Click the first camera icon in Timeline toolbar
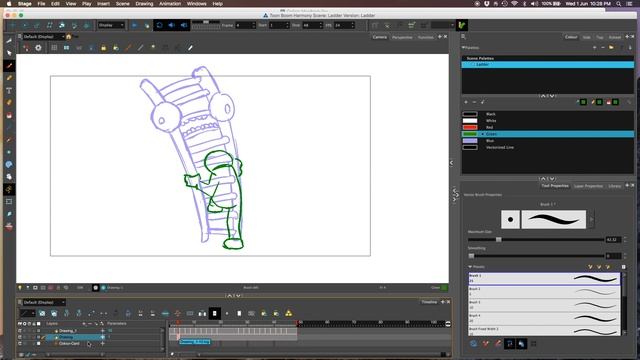 [42, 313]
